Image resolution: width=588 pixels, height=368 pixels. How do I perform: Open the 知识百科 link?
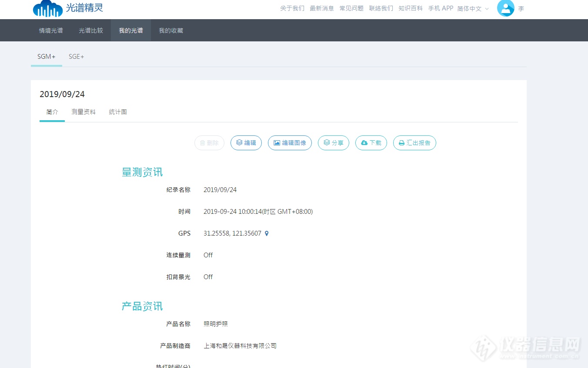pyautogui.click(x=411, y=8)
